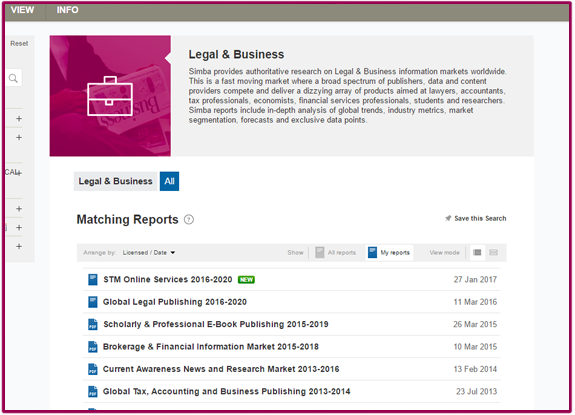Screen dimensions: 575x415
Task: Click document icon for Global Legal Publishing
Action: point(93,302)
